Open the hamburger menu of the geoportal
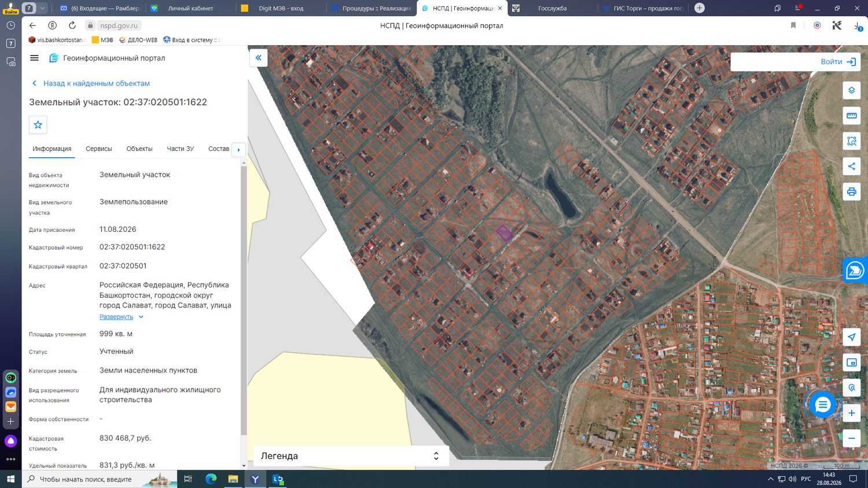The width and height of the screenshot is (868, 488). pos(34,58)
